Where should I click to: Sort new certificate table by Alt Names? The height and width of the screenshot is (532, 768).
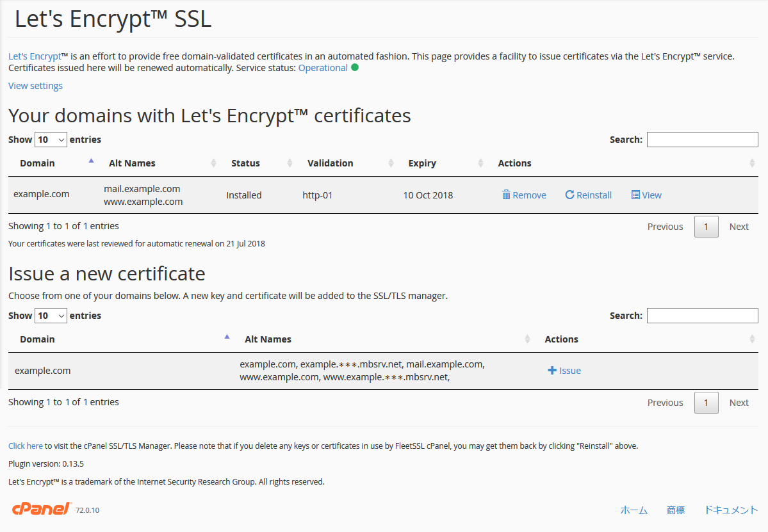point(268,339)
